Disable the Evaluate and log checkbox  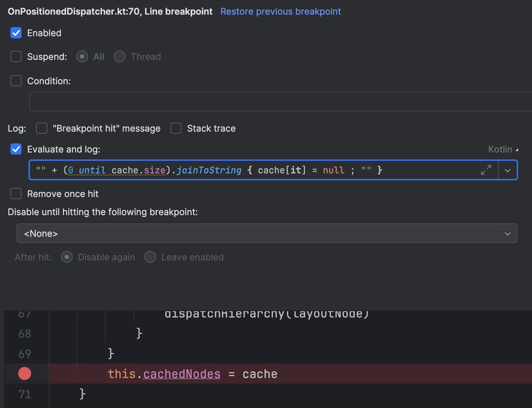pyautogui.click(x=16, y=149)
